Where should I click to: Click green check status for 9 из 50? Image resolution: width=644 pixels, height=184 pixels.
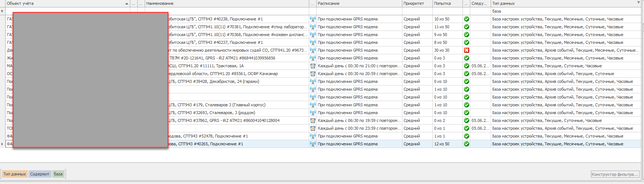pyautogui.click(x=467, y=35)
